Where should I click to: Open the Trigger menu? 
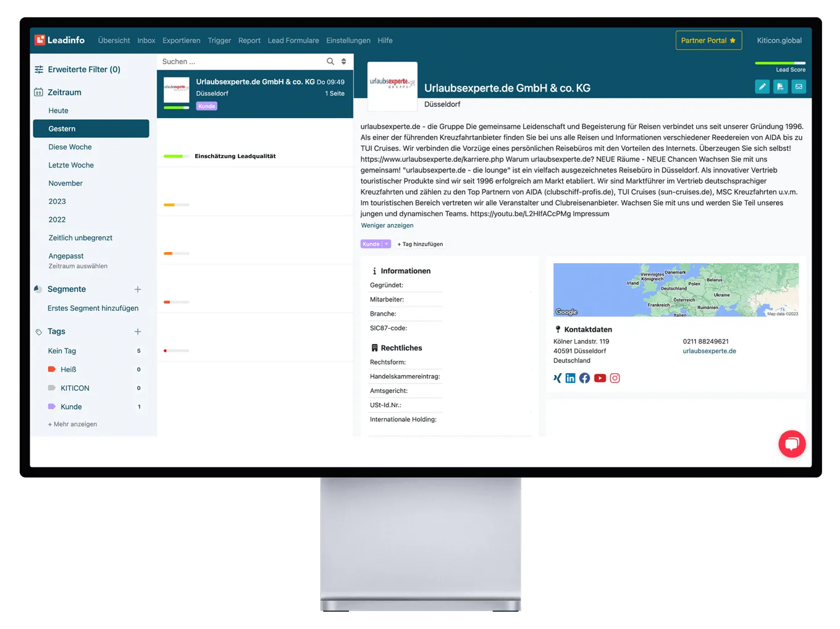tap(219, 40)
